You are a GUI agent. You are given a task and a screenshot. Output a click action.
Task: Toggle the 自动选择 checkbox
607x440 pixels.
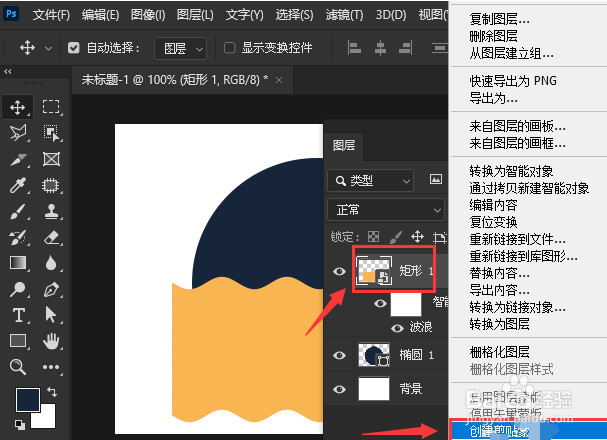point(74,48)
